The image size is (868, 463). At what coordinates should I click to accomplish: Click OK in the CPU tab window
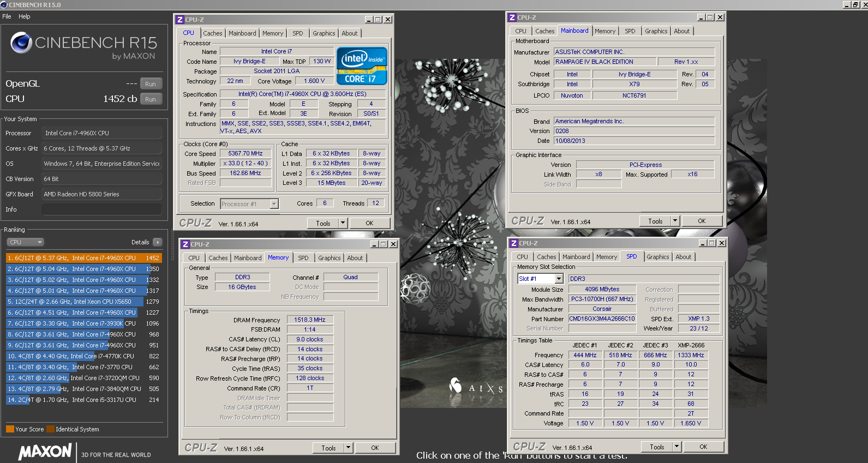(369, 223)
